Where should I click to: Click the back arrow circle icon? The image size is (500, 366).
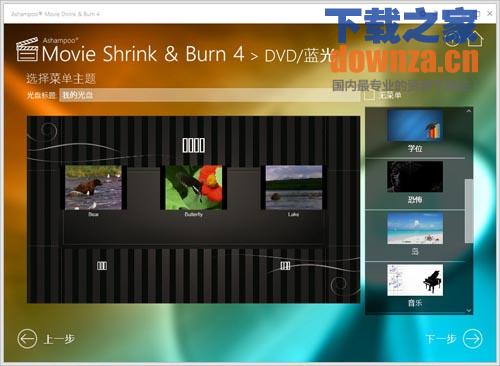point(27,339)
